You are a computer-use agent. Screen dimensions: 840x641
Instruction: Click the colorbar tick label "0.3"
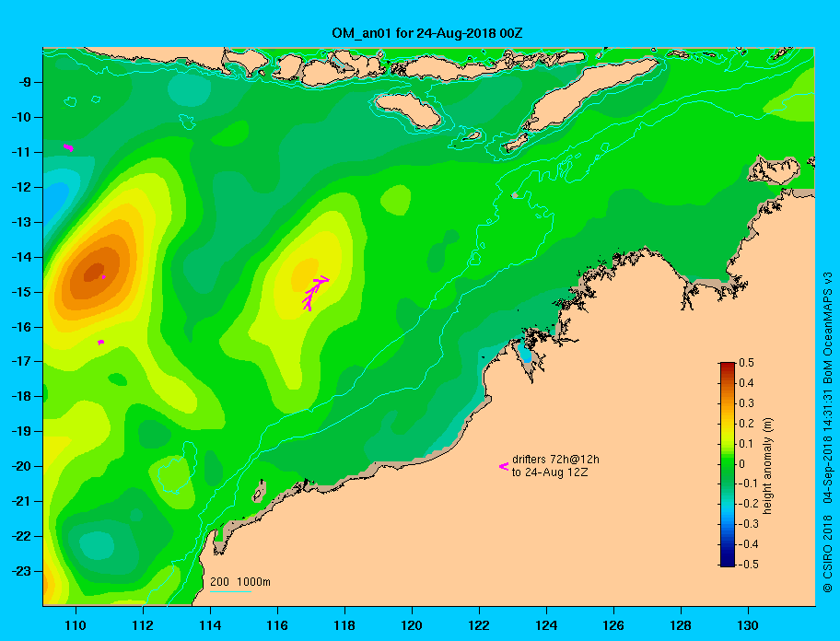pos(746,403)
